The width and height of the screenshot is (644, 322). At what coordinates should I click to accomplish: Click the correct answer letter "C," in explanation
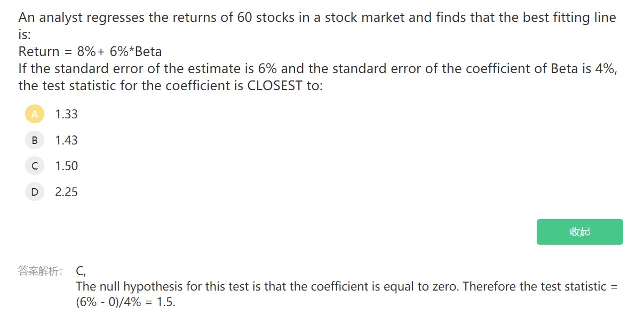[81, 271]
